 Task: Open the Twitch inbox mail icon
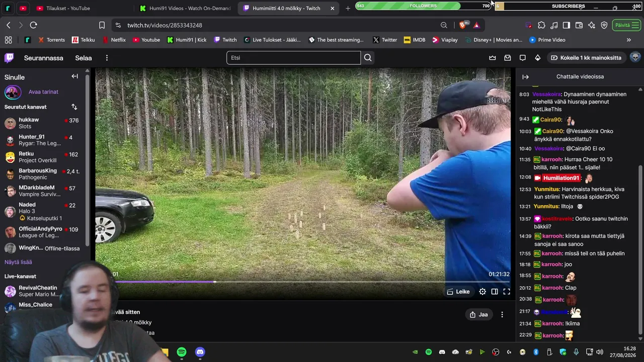(x=508, y=58)
